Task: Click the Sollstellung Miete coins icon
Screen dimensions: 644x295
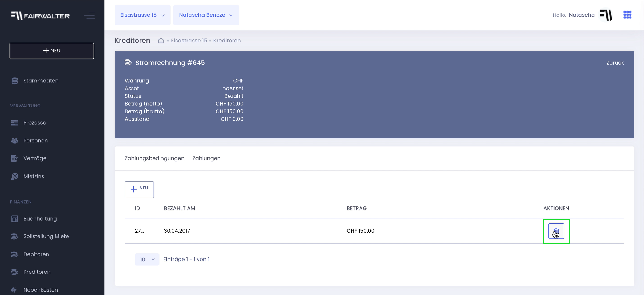Action: pyautogui.click(x=15, y=236)
